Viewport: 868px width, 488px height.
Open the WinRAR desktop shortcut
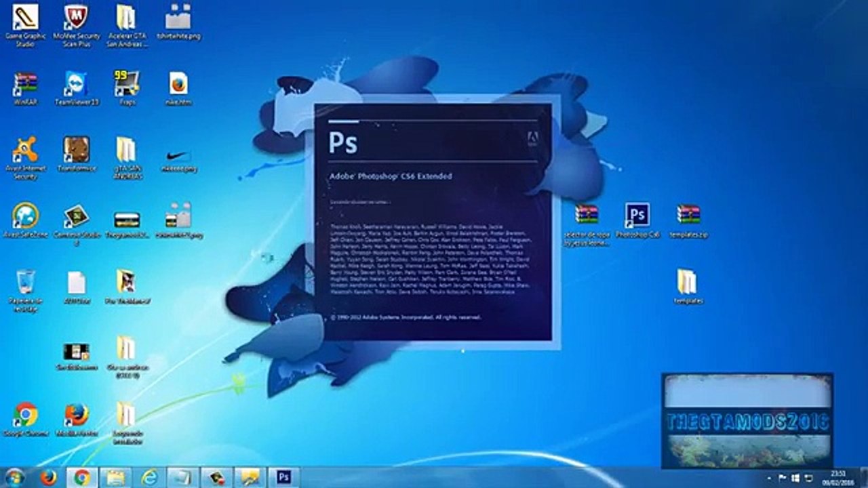pyautogui.click(x=25, y=89)
